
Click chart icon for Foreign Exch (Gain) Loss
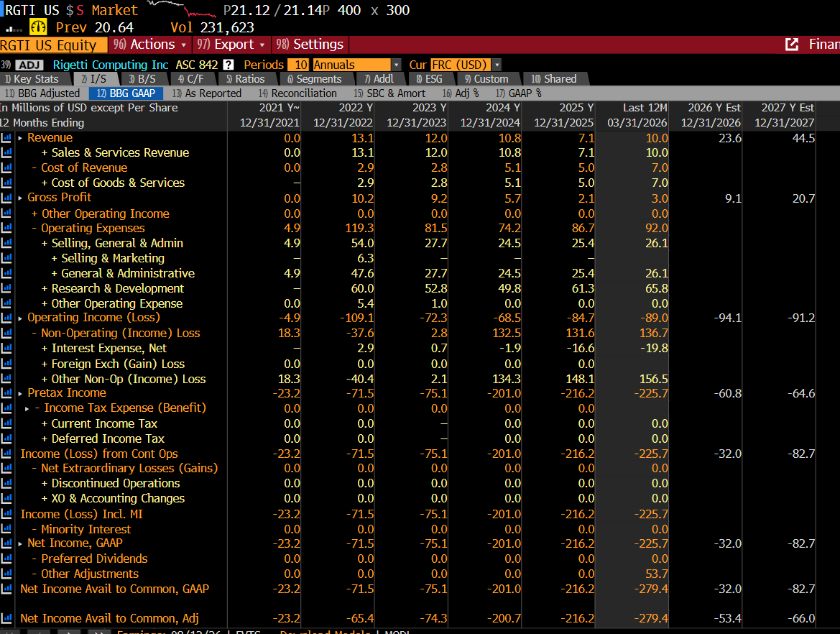pyautogui.click(x=6, y=364)
